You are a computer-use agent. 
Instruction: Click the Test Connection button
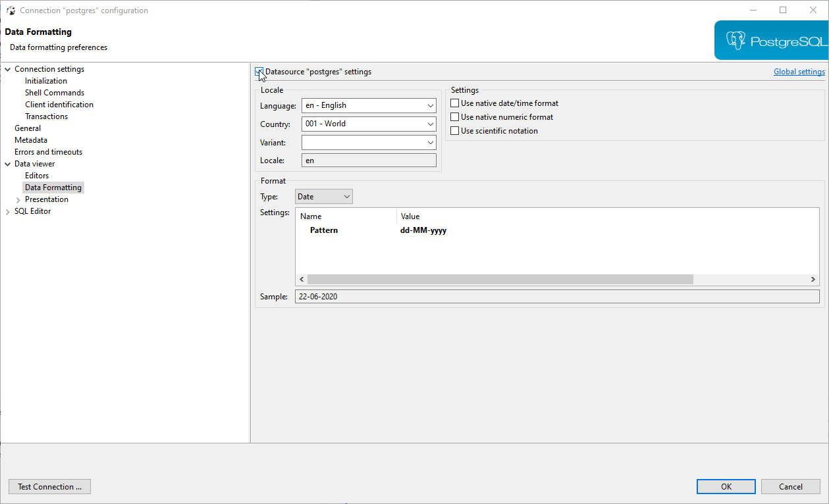point(49,486)
